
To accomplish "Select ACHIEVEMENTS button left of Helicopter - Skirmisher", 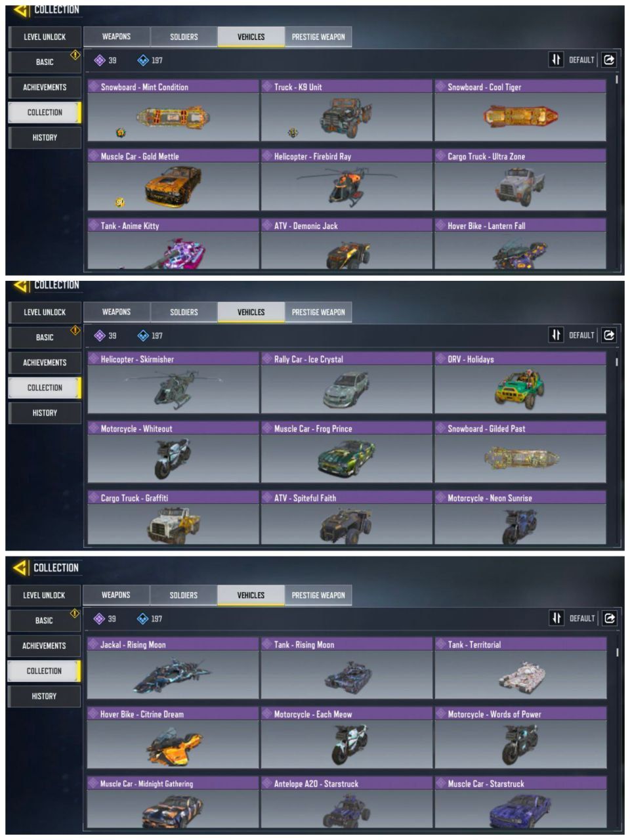I will click(45, 362).
